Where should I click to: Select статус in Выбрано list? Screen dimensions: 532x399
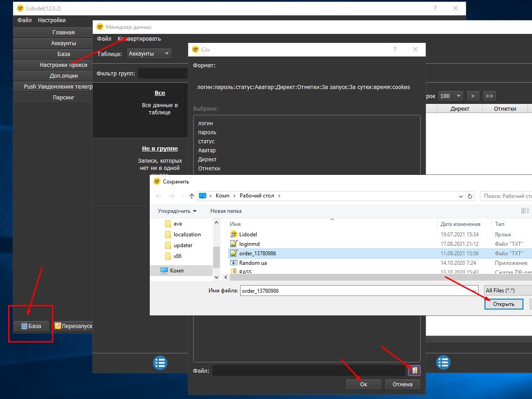coord(206,141)
